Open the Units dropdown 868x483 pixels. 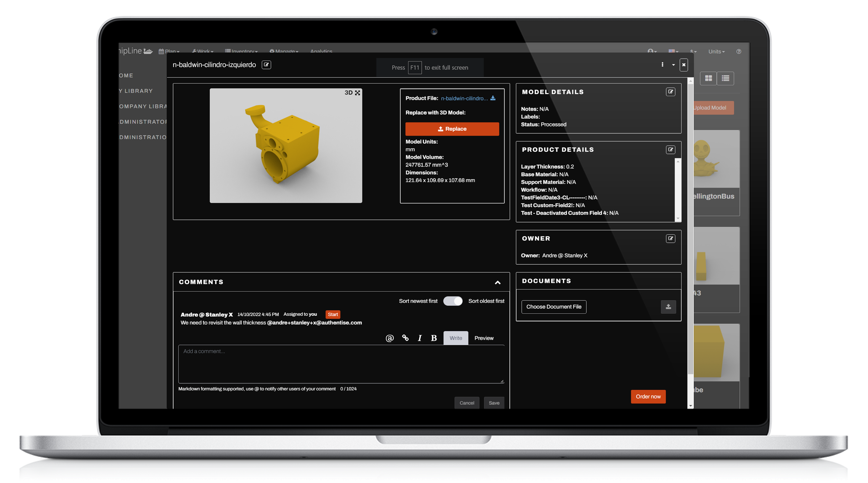coord(716,51)
